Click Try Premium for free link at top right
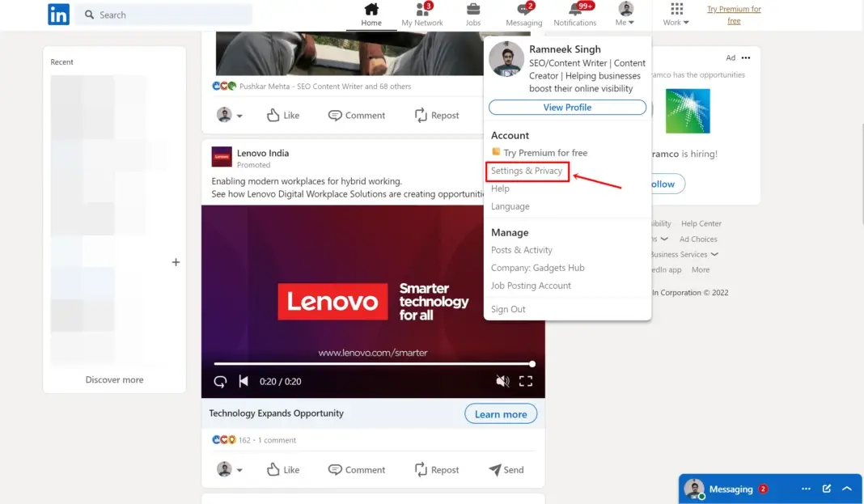 (x=734, y=15)
